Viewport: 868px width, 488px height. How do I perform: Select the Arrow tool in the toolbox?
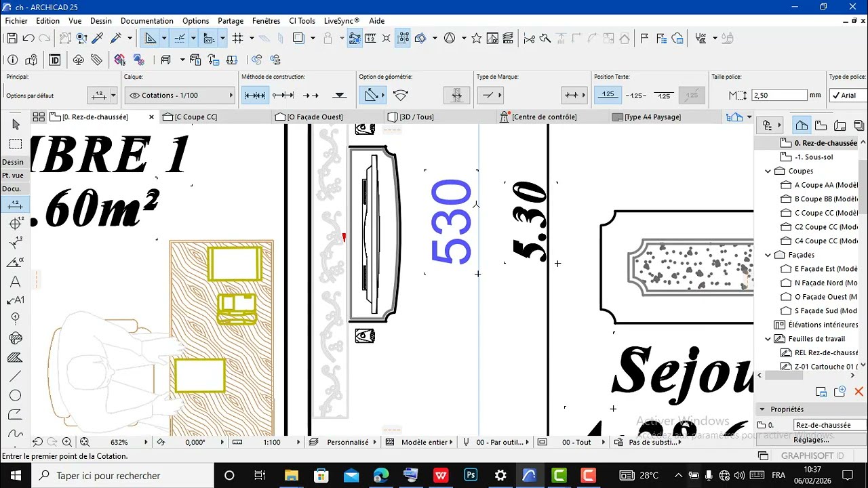click(16, 125)
